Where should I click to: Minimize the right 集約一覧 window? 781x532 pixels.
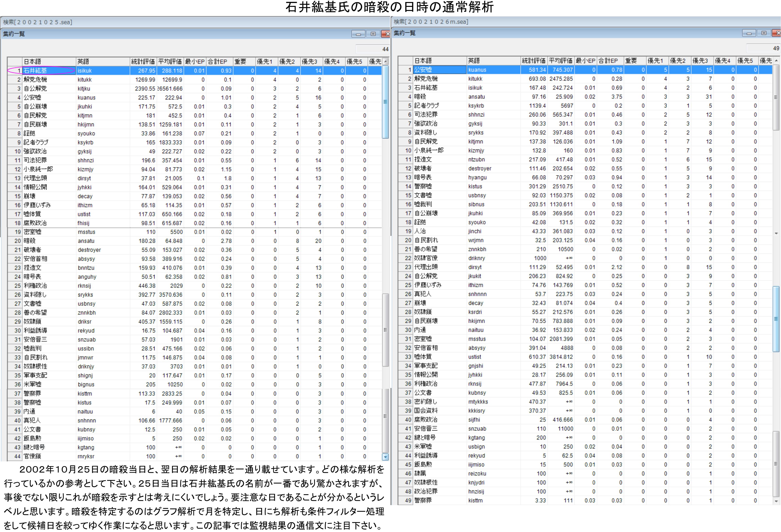(x=749, y=33)
